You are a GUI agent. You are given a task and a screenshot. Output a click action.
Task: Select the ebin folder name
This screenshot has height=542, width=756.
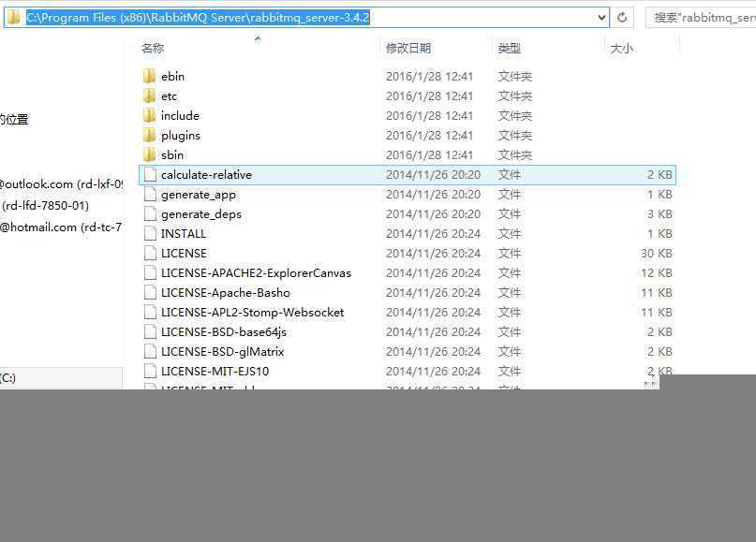click(172, 76)
